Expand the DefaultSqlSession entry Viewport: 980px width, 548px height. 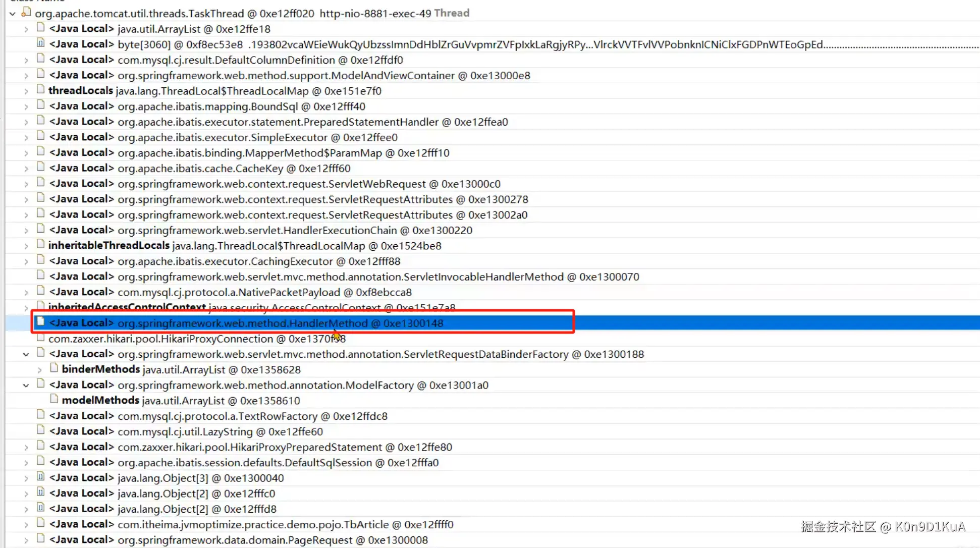(x=26, y=463)
